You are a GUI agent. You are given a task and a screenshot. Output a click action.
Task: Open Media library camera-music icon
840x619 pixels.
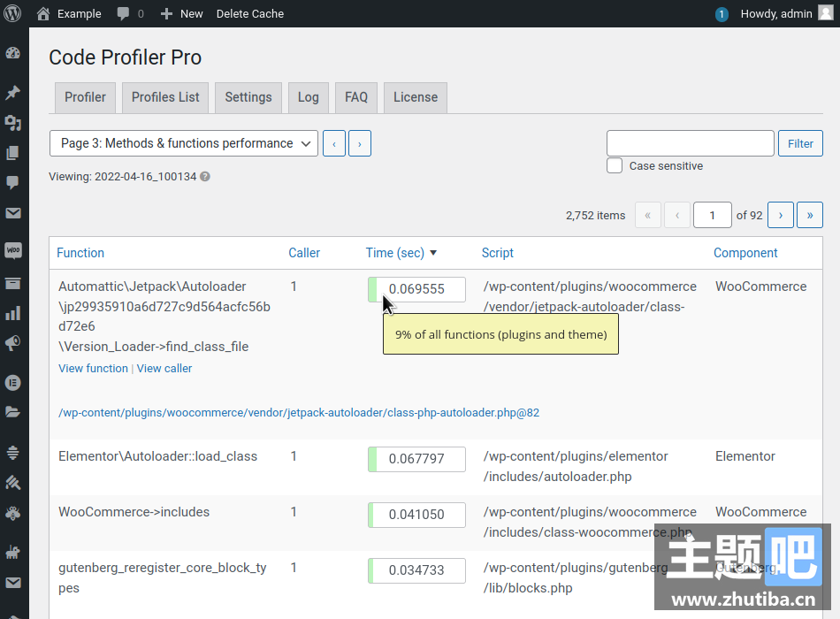pyautogui.click(x=13, y=123)
